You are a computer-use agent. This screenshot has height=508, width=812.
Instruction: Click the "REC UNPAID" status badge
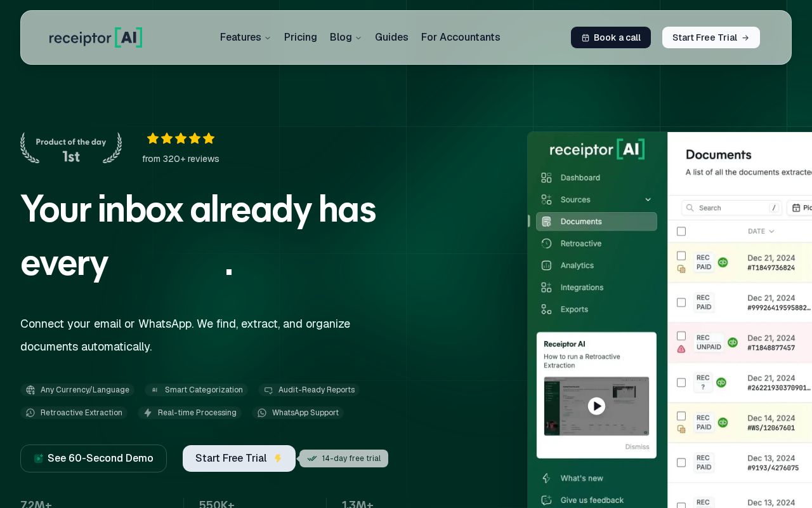tap(709, 342)
